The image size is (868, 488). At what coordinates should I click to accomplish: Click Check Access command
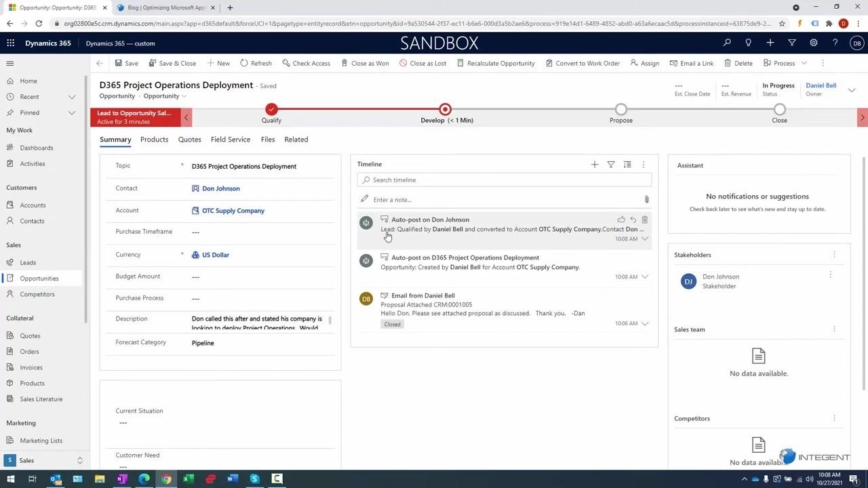tap(306, 63)
